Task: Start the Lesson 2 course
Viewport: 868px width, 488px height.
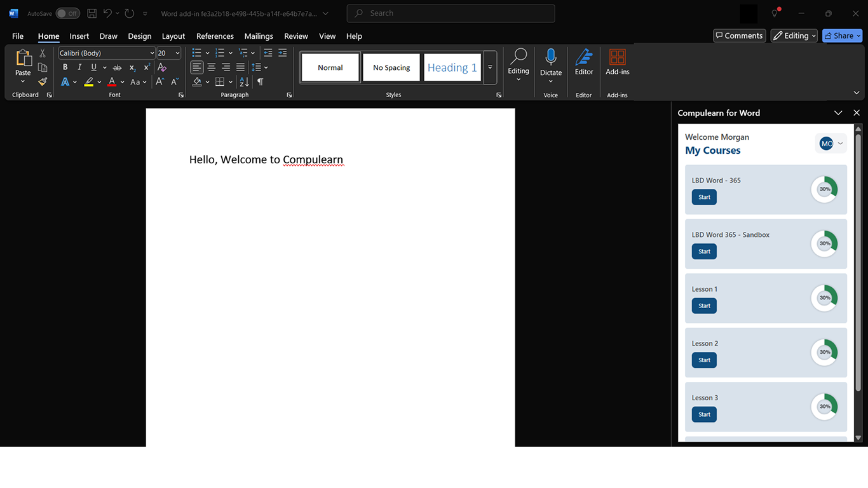Action: coord(704,360)
